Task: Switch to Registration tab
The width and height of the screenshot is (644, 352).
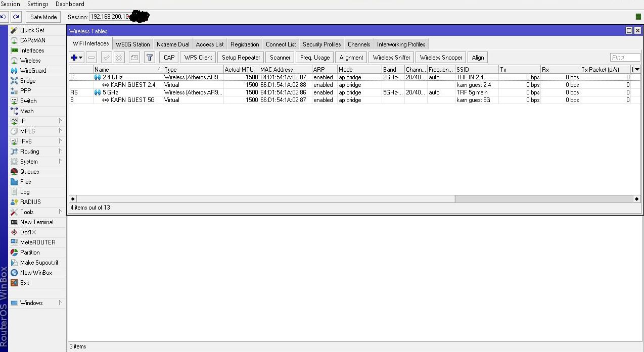Action: [245, 44]
